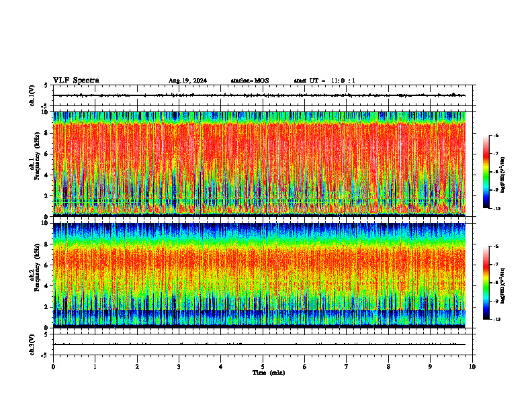This screenshot has width=532, height=411.
Task: Click time axis tick label "7"
Action: click(x=347, y=367)
